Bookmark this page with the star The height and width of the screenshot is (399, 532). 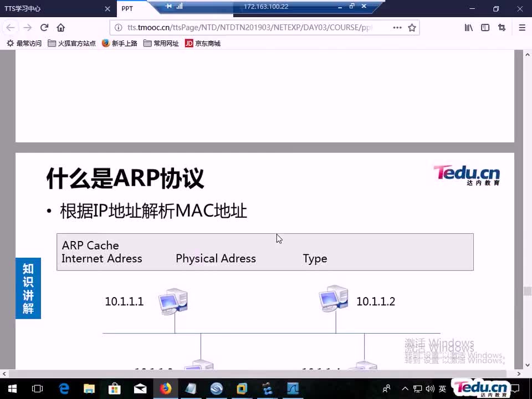coord(412,28)
